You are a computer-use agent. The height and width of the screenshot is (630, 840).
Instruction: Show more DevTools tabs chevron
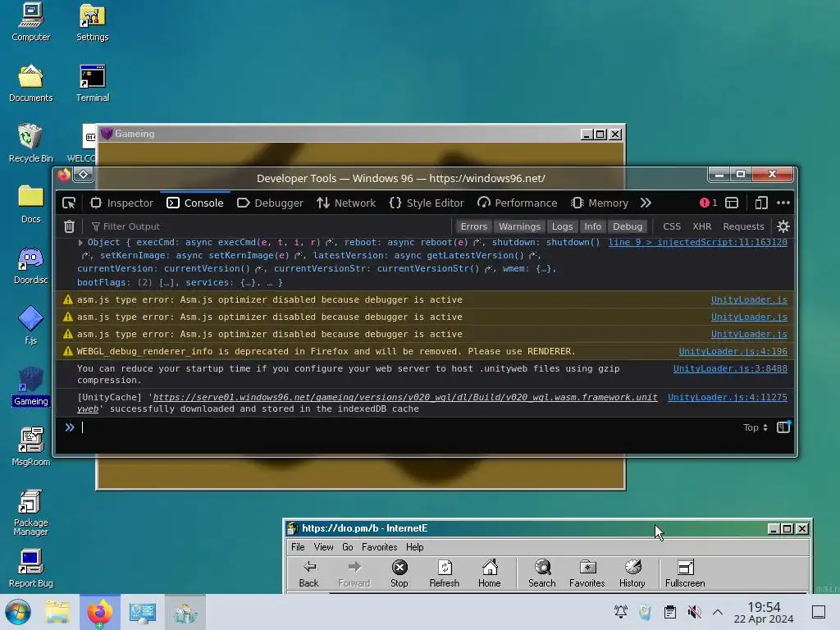pos(646,203)
